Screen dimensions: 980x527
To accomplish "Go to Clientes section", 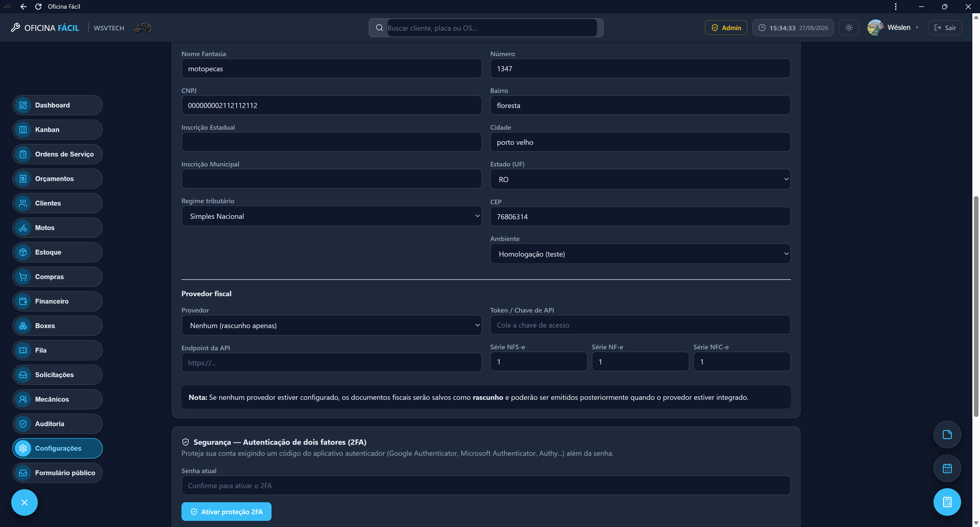I will pyautogui.click(x=57, y=203).
